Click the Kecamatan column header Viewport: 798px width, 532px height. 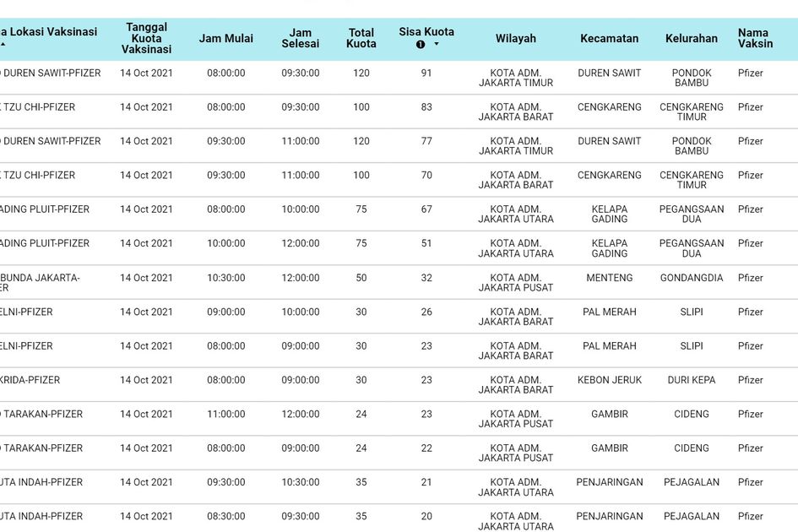click(x=609, y=39)
